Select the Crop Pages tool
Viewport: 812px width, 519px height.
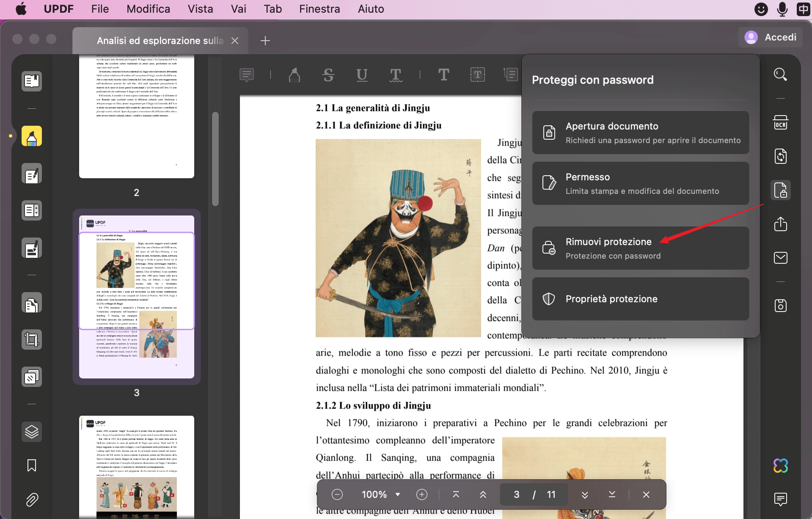click(x=32, y=340)
